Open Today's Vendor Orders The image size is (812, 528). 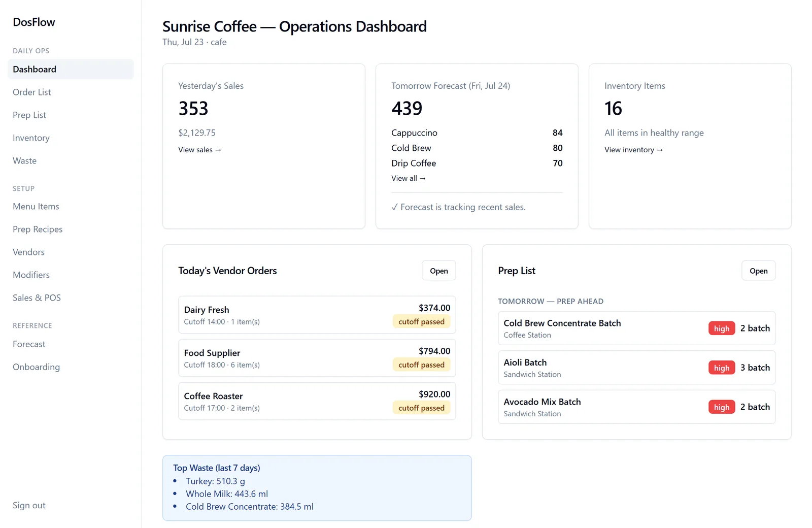(x=439, y=271)
